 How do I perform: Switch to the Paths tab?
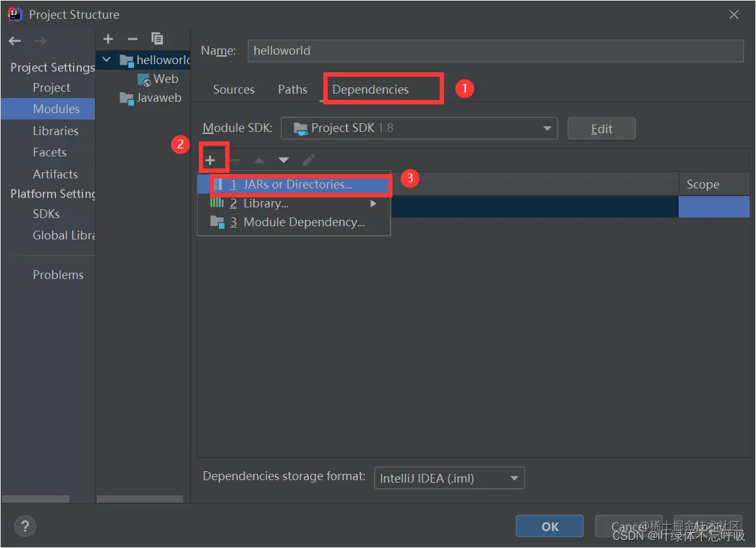pyautogui.click(x=293, y=89)
